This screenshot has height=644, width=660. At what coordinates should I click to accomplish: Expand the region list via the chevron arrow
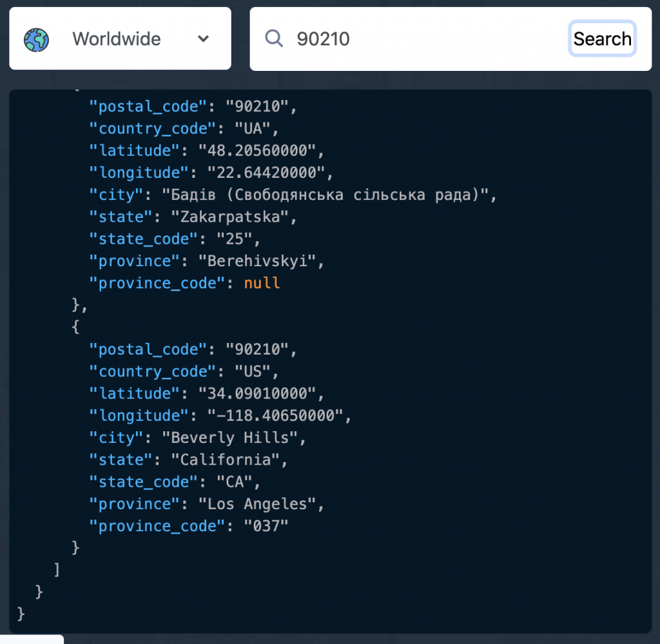(x=203, y=39)
